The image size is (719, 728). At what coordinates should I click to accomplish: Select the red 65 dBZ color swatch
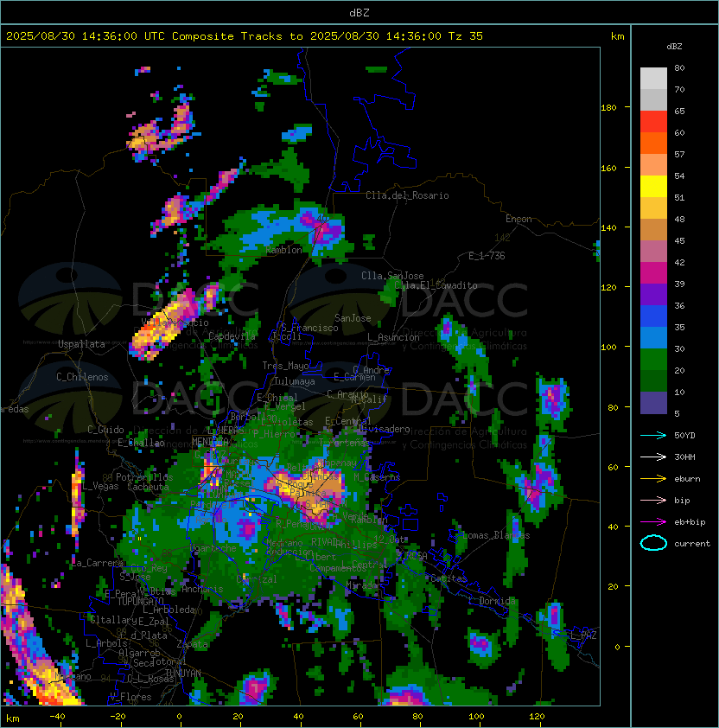pos(653,122)
